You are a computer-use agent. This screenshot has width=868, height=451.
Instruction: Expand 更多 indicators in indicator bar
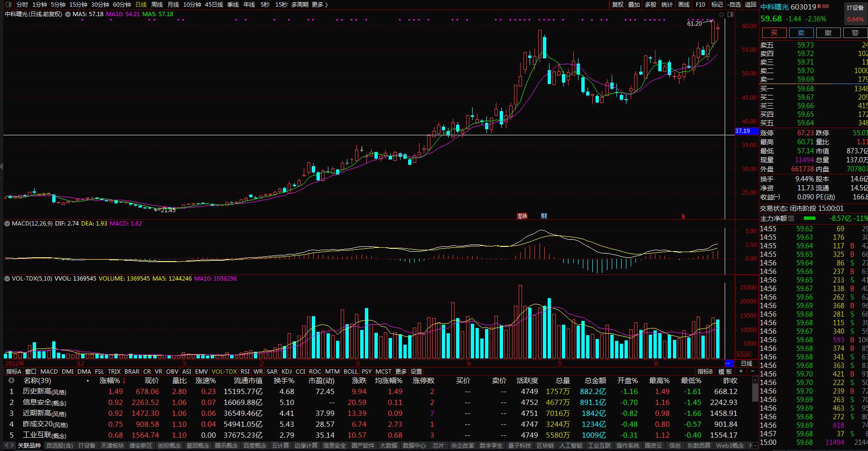pos(401,372)
